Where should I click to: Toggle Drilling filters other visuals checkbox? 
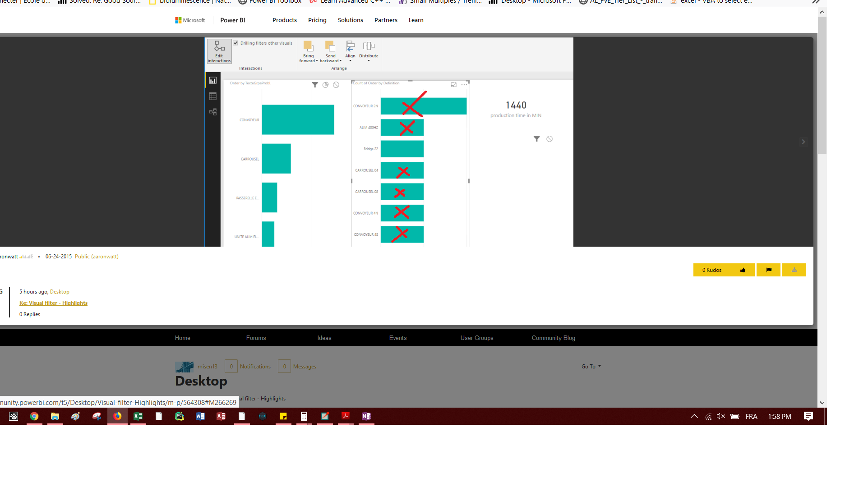235,43
